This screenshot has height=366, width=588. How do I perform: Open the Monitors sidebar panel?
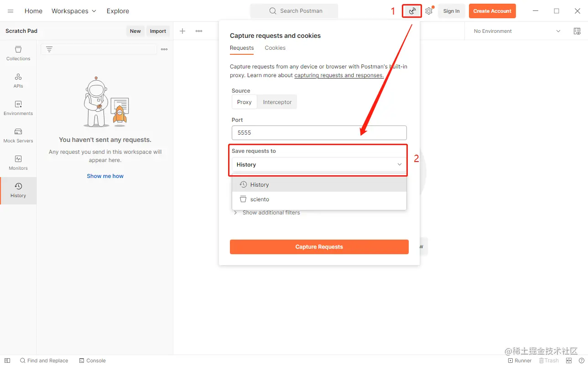coord(18,163)
